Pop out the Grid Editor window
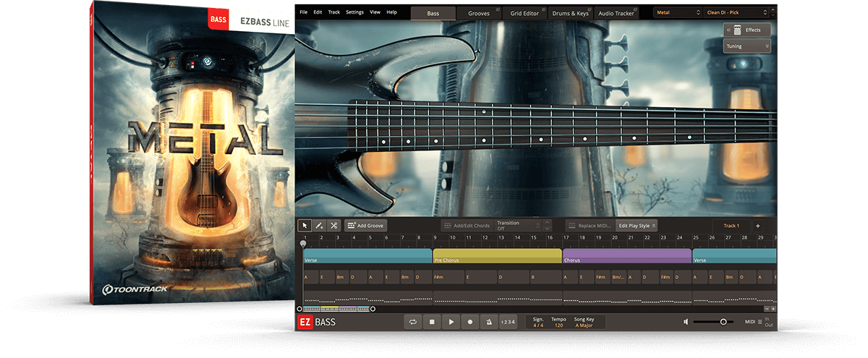The height and width of the screenshot is (358, 868). tap(545, 9)
